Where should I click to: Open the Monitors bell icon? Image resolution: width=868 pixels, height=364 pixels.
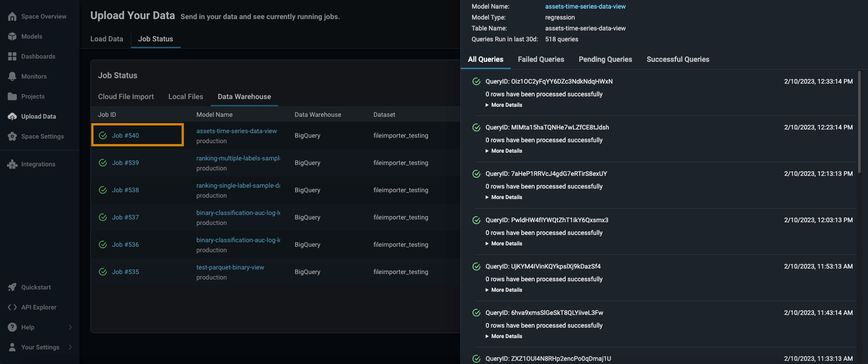[12, 76]
